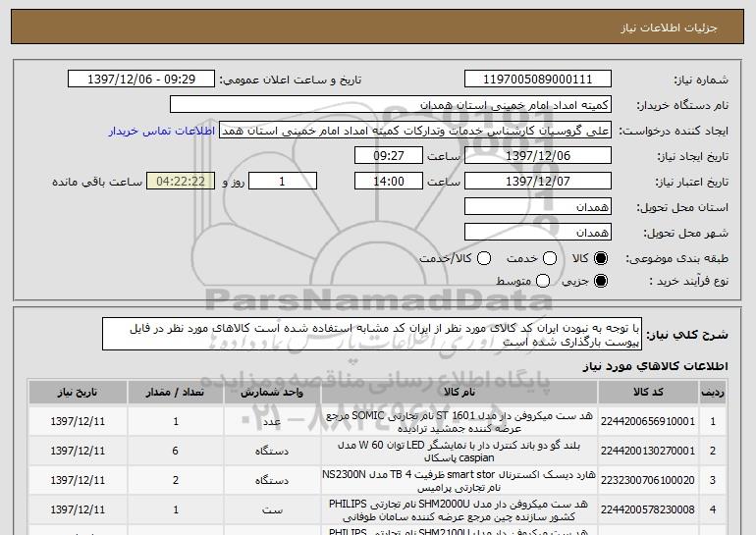Click the نام کالا column header
This screenshot has height=535, width=756.
(x=459, y=393)
